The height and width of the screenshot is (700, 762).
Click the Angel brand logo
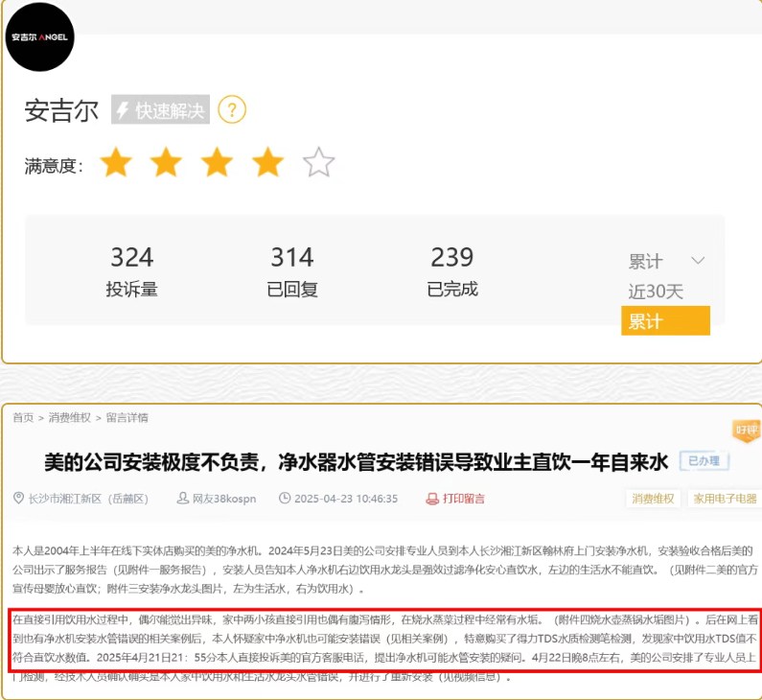[40, 38]
